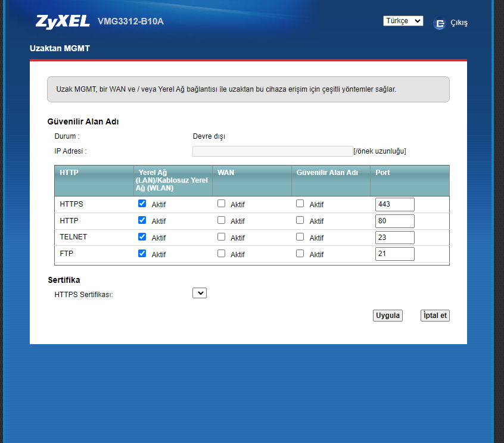Click the WAN column header

[226, 173]
